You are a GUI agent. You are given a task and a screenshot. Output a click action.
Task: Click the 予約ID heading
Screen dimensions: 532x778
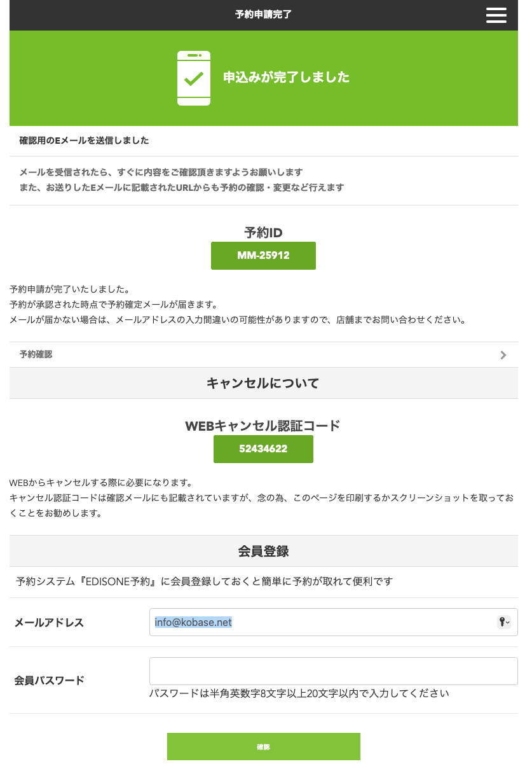pos(263,233)
